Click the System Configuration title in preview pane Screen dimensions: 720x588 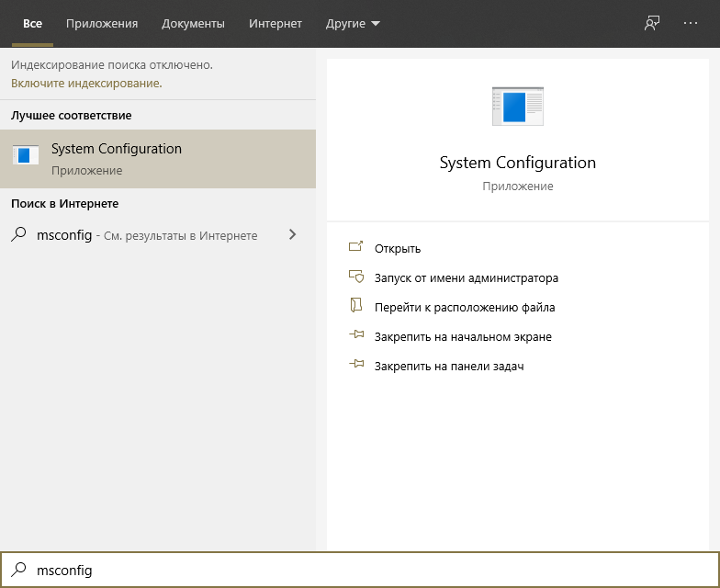[x=518, y=163]
